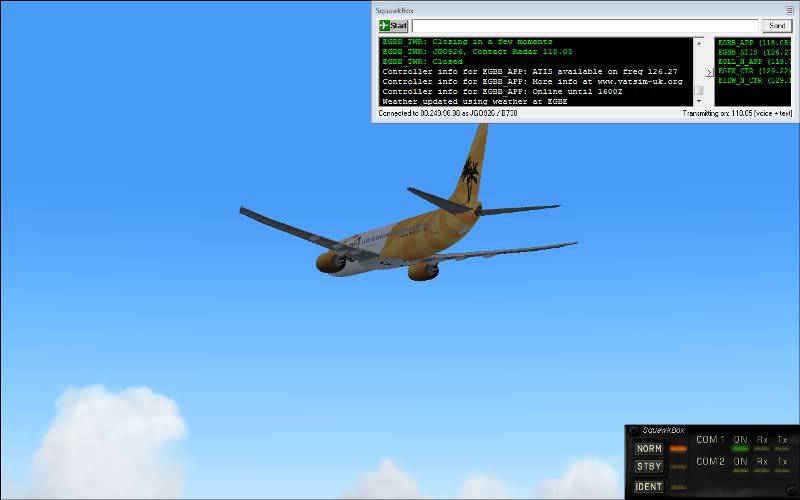
Task: Click the scroll up arrow of the message log
Action: [699, 43]
